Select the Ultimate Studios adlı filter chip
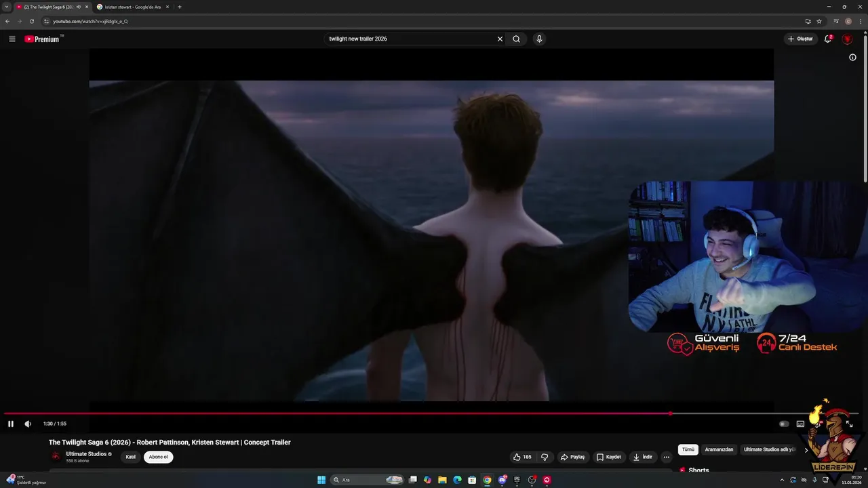Screen dimensions: 868x488 click(x=769, y=449)
